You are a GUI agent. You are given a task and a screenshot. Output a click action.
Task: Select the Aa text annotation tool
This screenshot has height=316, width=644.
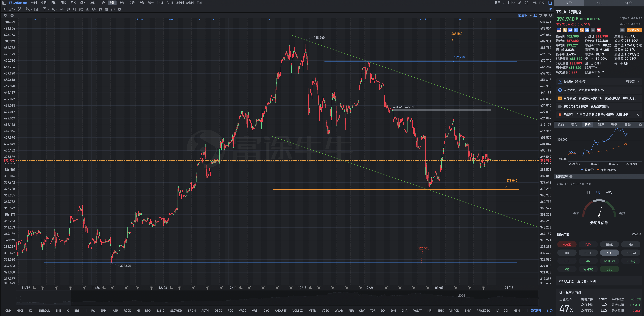point(62,9)
